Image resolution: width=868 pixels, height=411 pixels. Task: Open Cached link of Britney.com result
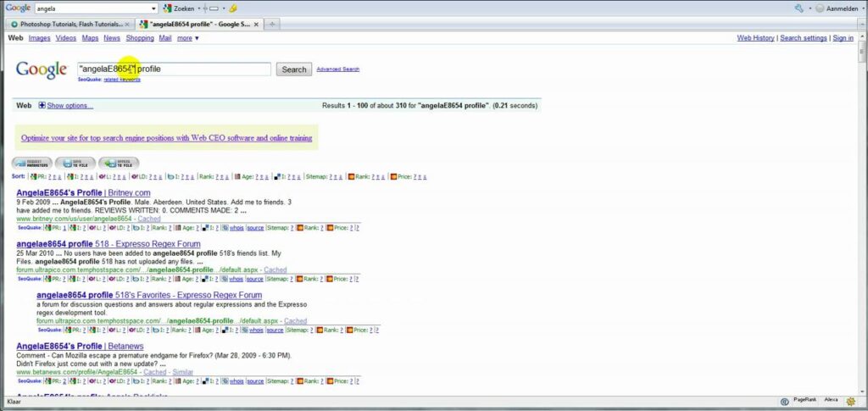pyautogui.click(x=149, y=219)
